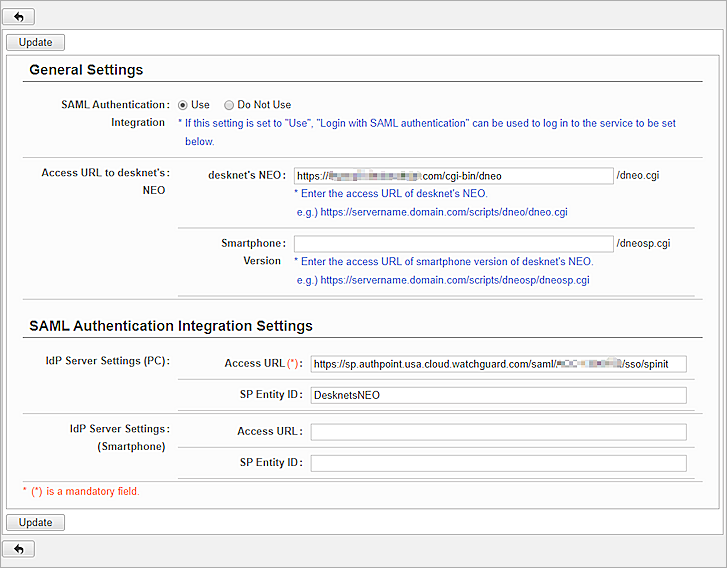Click the Smartphone SP Entity ID field
This screenshot has width=727, height=568.
(x=498, y=463)
